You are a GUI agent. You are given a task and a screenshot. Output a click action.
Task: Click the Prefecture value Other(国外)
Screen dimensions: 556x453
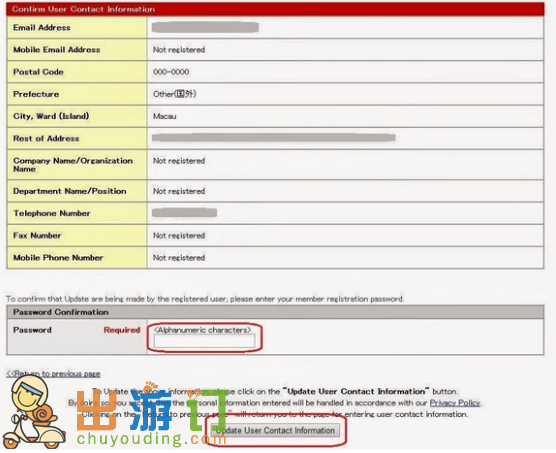point(174,94)
